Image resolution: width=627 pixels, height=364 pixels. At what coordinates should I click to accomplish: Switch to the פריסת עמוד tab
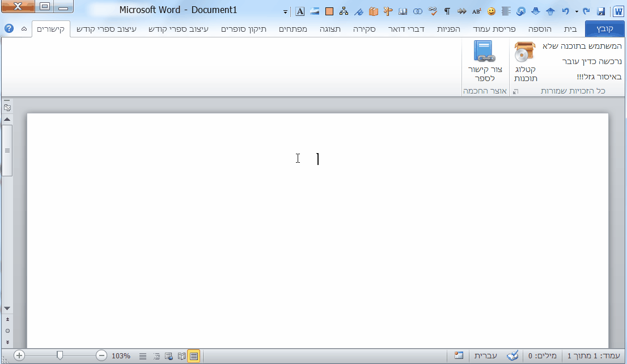[494, 29]
